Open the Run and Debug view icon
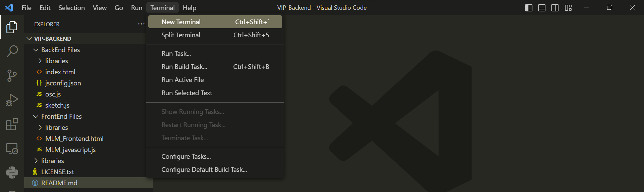Image resolution: width=644 pixels, height=192 pixels. 12,100
